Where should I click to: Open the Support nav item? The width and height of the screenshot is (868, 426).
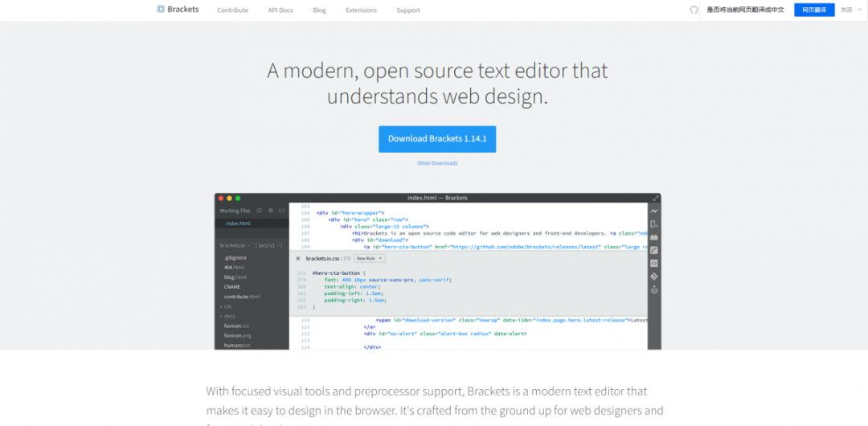(x=408, y=10)
